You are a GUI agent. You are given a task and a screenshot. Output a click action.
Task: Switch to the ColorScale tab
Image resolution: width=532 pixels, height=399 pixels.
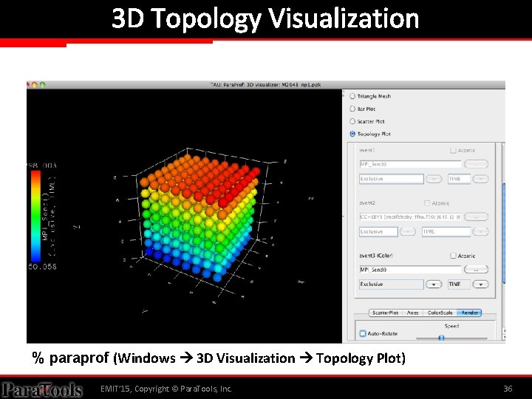pos(440,313)
